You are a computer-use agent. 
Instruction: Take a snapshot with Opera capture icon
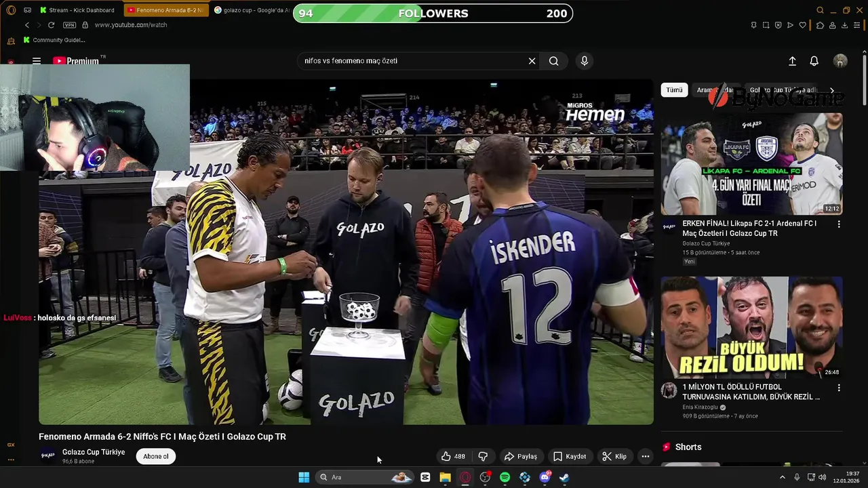(766, 25)
